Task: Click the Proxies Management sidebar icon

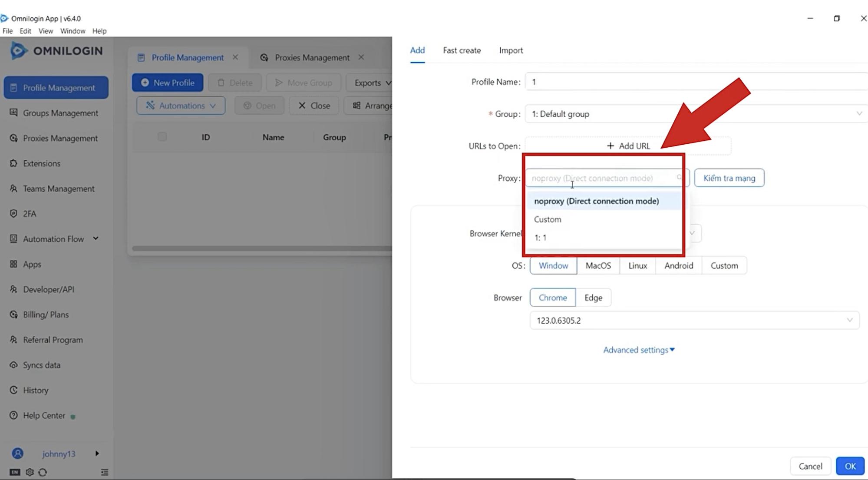Action: pos(13,138)
